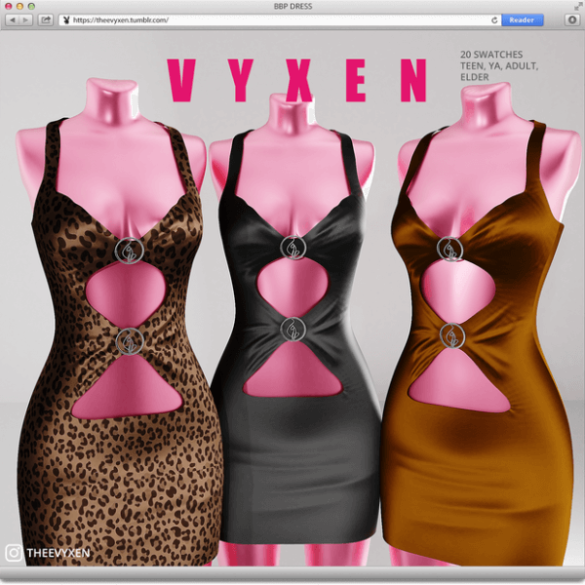Click the bunny favicon in the address bar

click(x=66, y=20)
